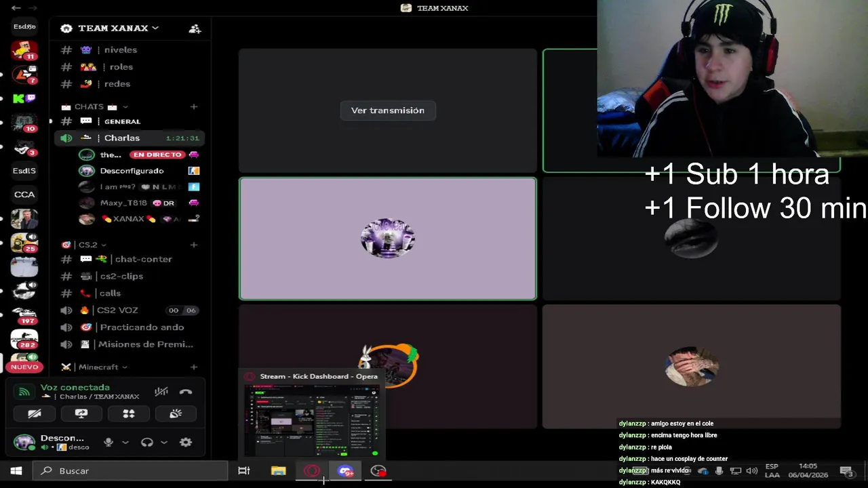Open the server with the 282 notification badge

pyautogui.click(x=24, y=339)
